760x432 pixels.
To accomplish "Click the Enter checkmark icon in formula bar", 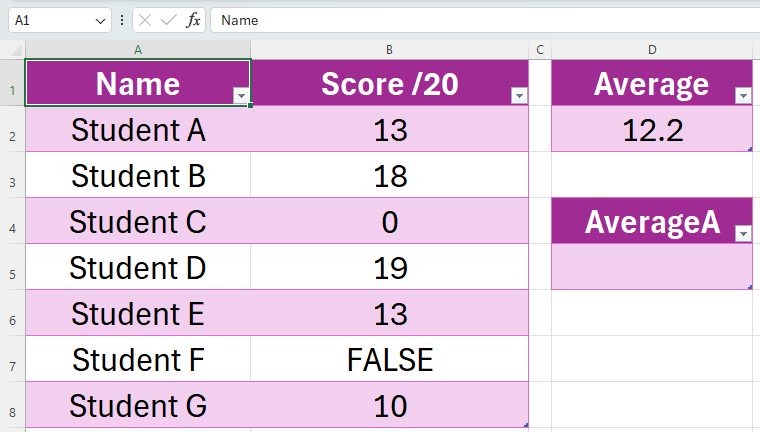I will [169, 20].
